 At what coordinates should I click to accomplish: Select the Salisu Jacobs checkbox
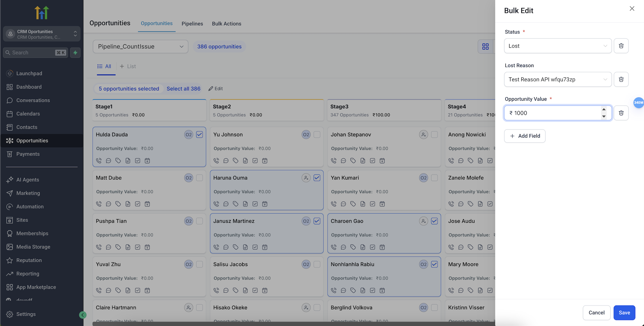pos(317,264)
